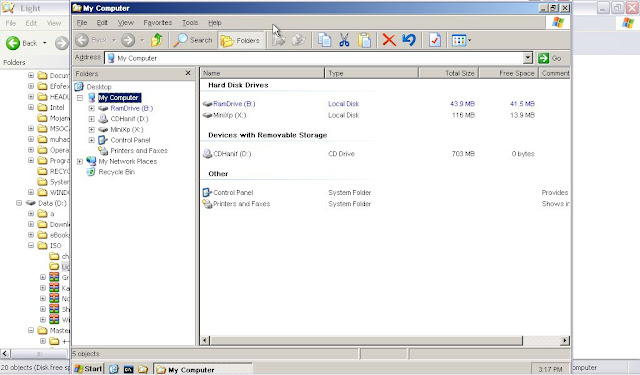Click the red Delete X icon
640x375 pixels.
coord(389,40)
